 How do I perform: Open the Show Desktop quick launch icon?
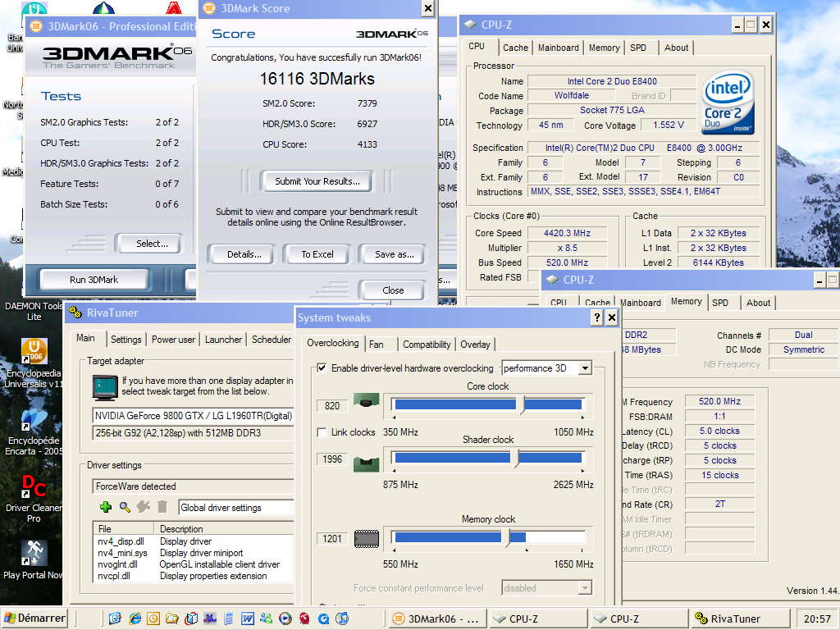point(115,619)
